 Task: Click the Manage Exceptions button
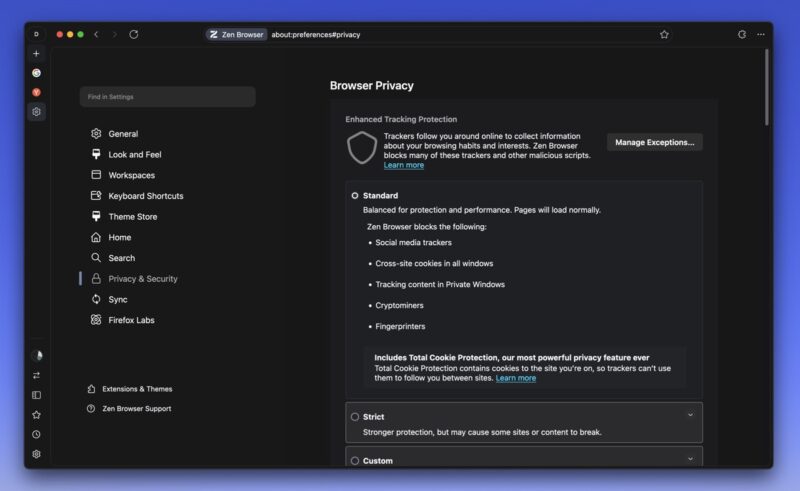click(x=654, y=142)
